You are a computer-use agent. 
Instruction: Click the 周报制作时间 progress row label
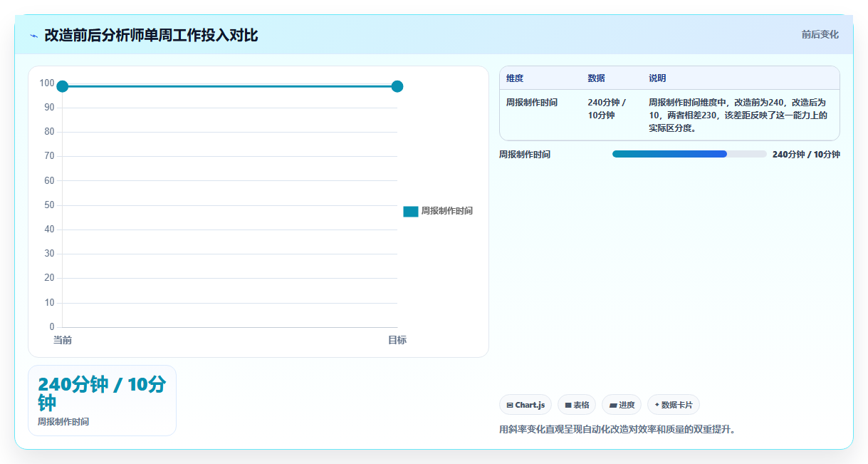click(525, 155)
